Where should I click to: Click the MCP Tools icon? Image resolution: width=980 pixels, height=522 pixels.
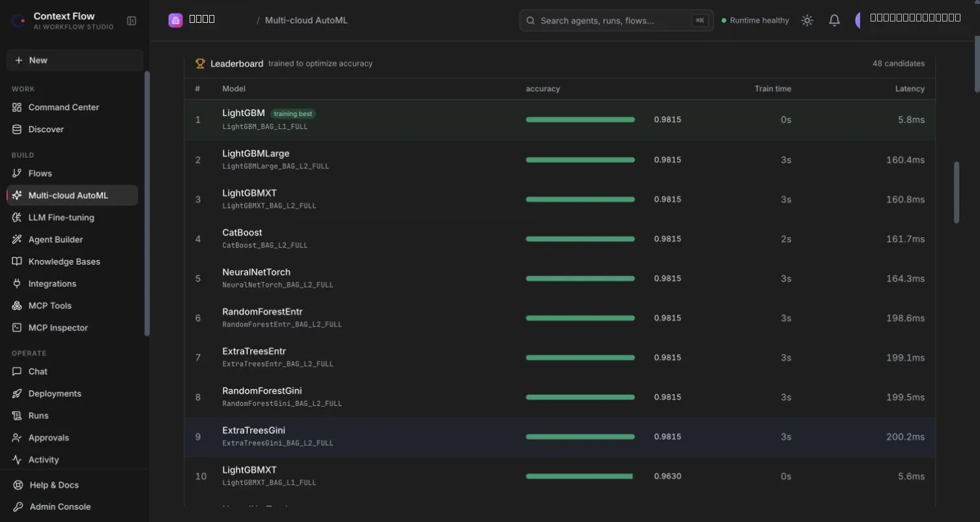coord(17,306)
